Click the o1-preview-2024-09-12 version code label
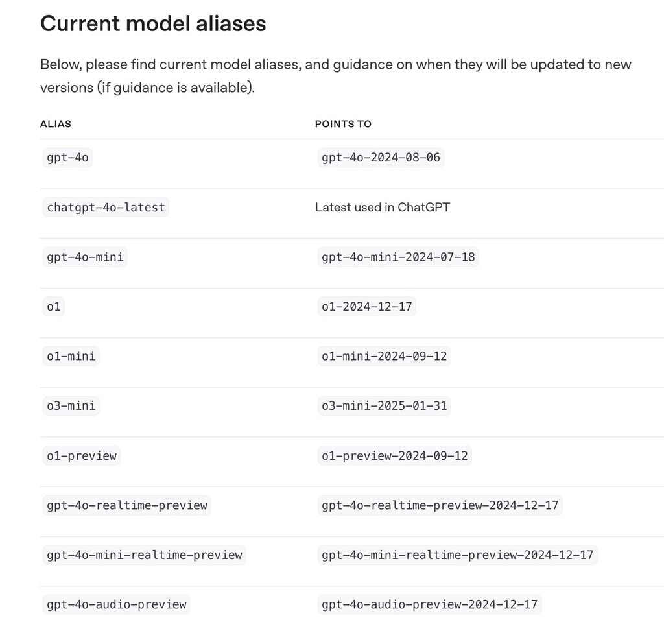Viewport: 664px width, 644px height. pos(395,455)
